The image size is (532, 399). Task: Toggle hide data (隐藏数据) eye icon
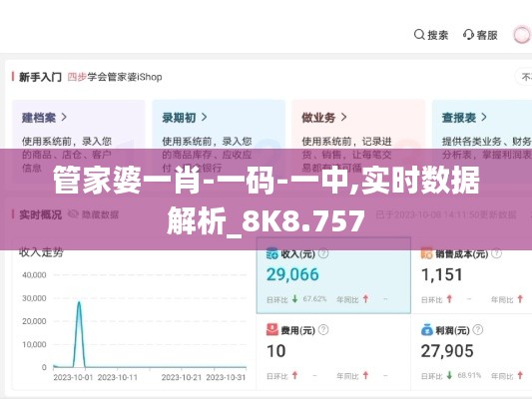click(x=73, y=214)
